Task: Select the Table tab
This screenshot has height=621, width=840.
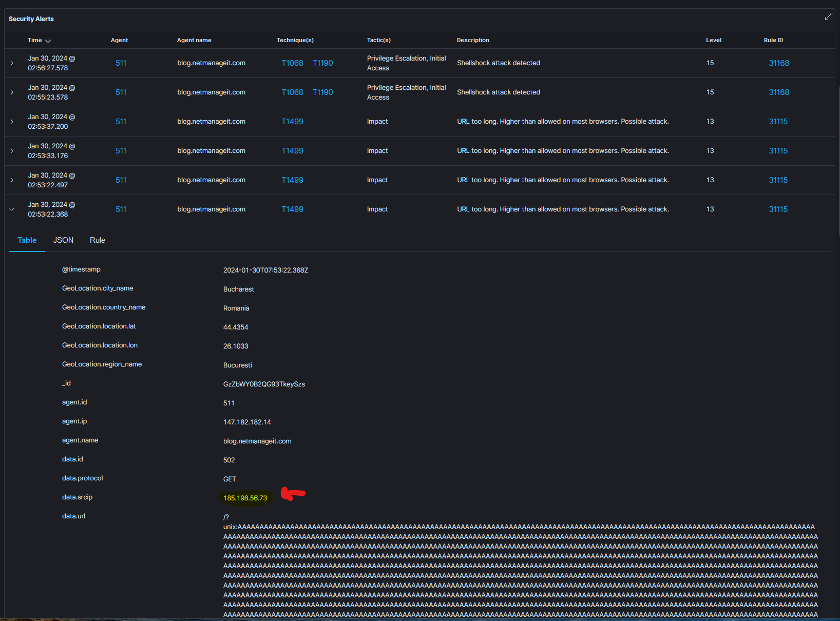Action: point(27,240)
